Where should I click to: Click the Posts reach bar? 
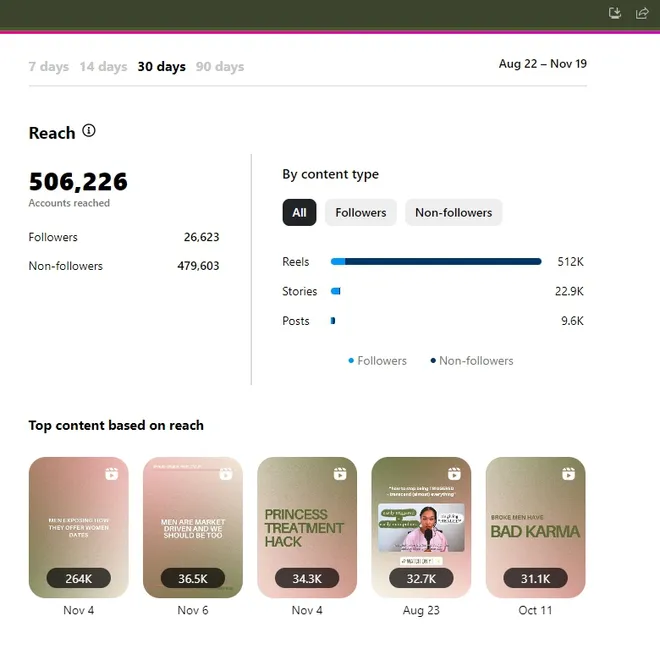pos(333,321)
